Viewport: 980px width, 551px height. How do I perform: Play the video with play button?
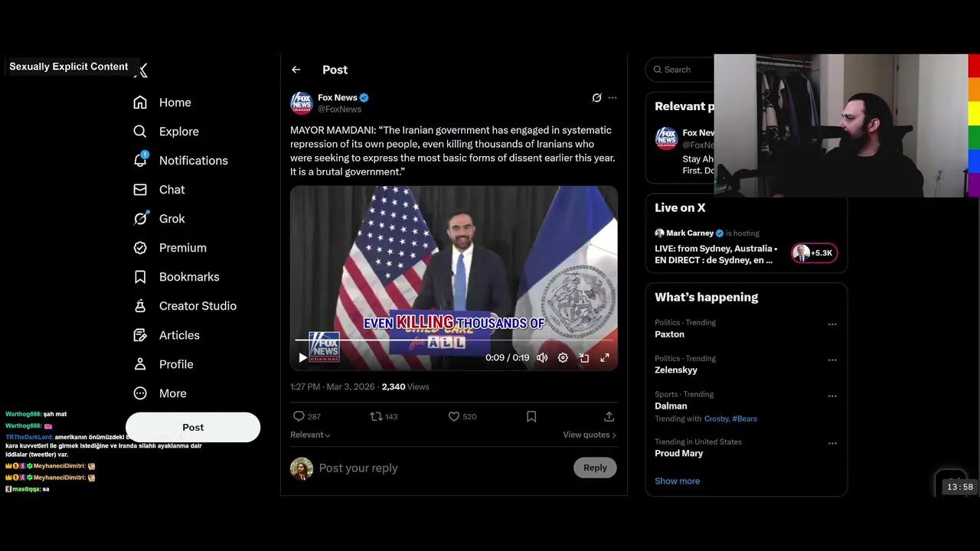click(x=302, y=357)
